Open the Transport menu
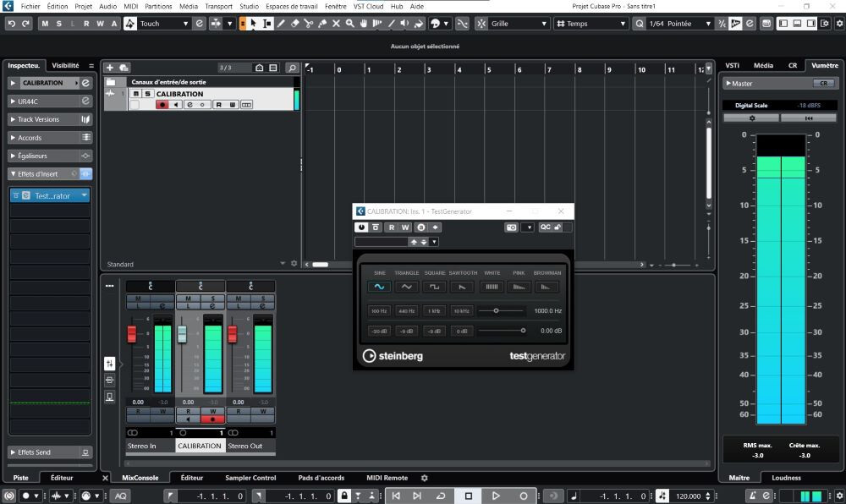Screen dimensions: 846x504 (218, 6)
